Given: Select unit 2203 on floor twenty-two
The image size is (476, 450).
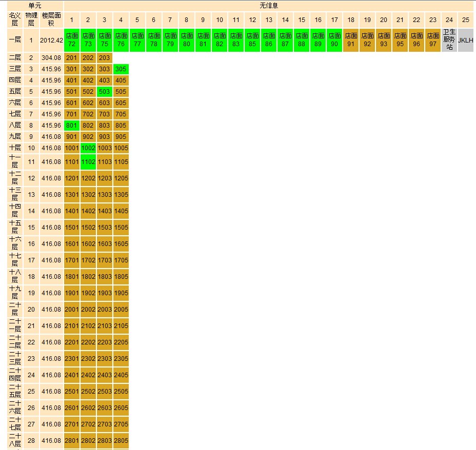Looking at the screenshot, I should pos(105,342).
